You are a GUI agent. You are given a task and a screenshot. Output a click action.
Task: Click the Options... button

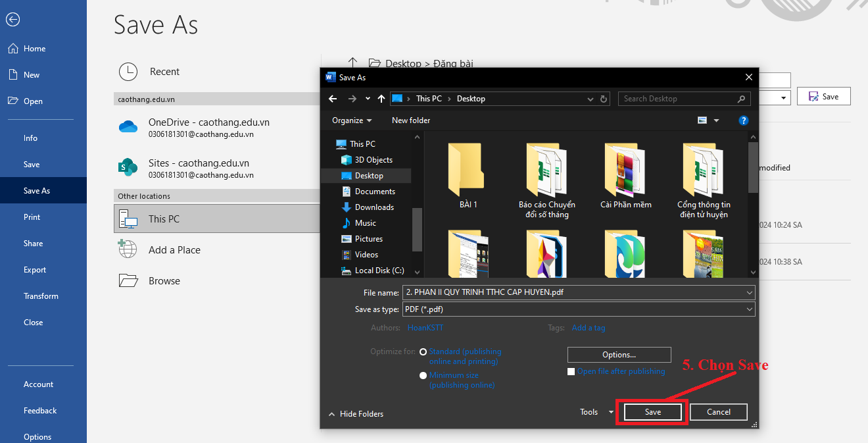click(619, 355)
